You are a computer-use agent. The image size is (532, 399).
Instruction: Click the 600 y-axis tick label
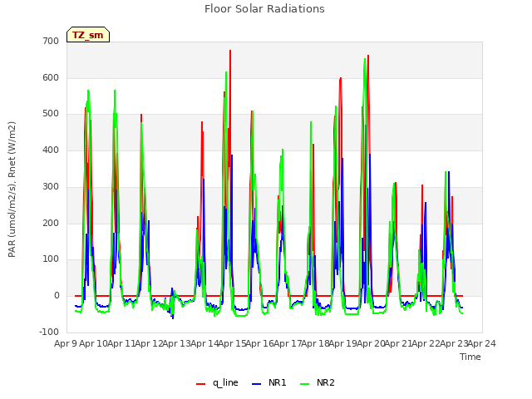[51, 77]
